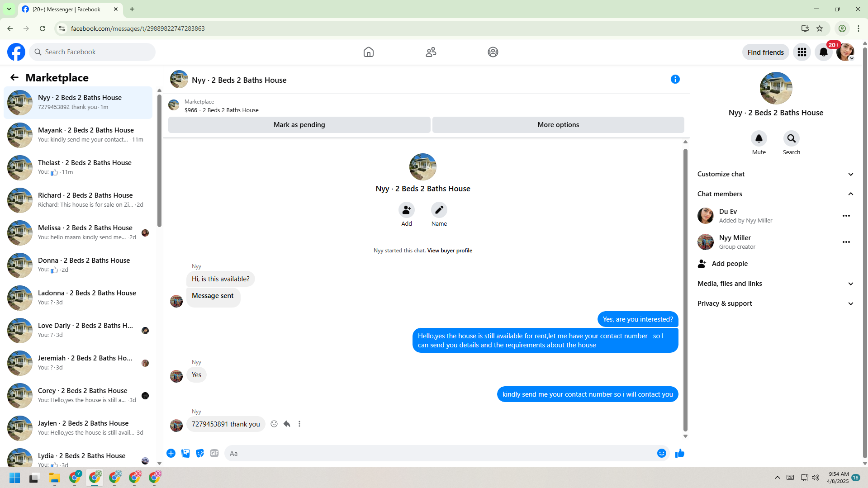Open Love Darly conversation
The height and width of the screenshot is (488, 868).
coord(78,330)
